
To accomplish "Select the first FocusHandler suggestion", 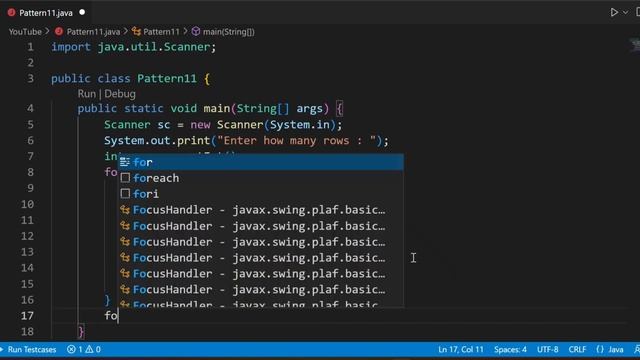I will pyautogui.click(x=261, y=210).
